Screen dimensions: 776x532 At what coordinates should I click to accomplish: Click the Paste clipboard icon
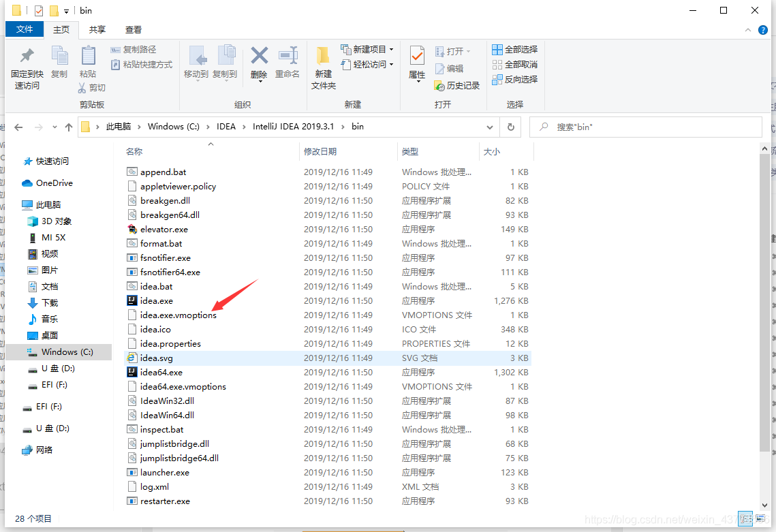click(x=88, y=55)
